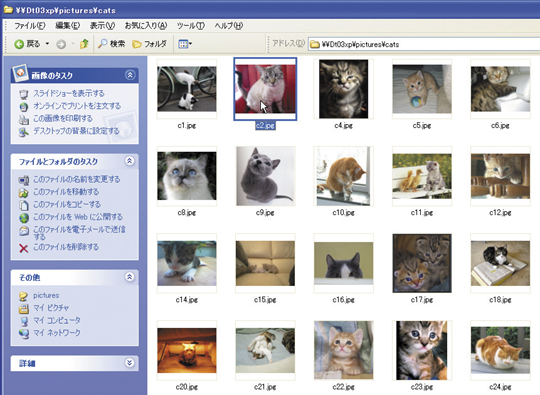
Task: Open the 編集(E) menu
Action: coord(68,25)
